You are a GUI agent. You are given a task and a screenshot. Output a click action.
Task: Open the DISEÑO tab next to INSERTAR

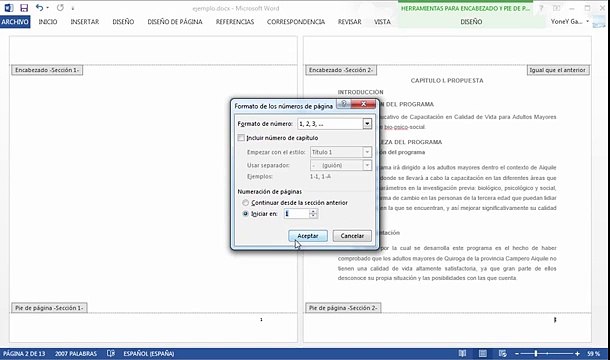pyautogui.click(x=123, y=22)
